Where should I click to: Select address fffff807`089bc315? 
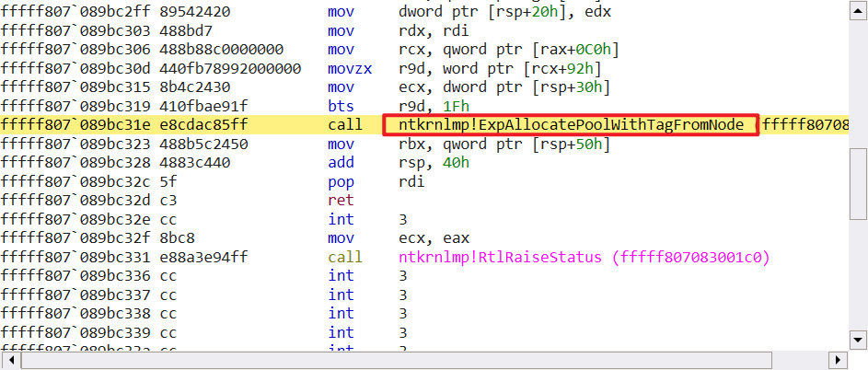coord(75,87)
